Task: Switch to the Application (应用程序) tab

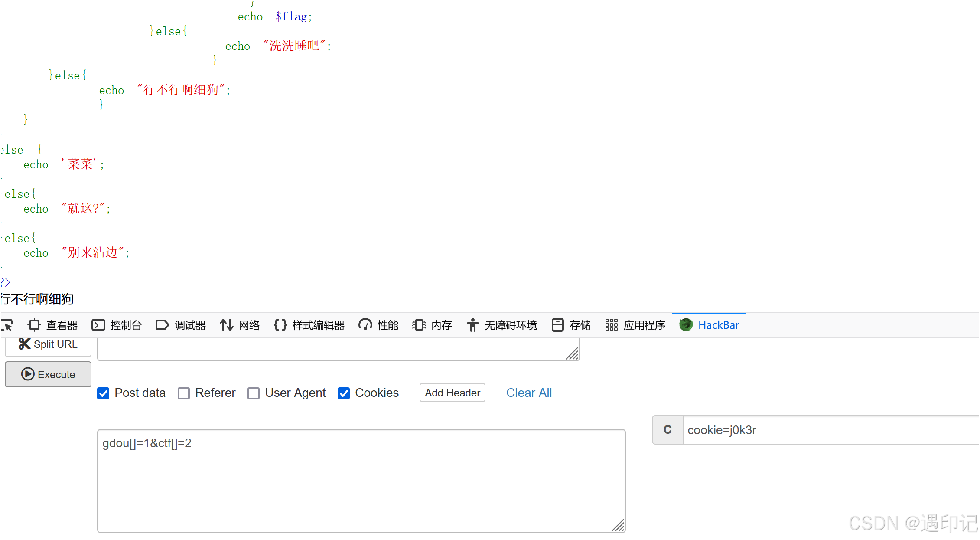Action: [635, 325]
